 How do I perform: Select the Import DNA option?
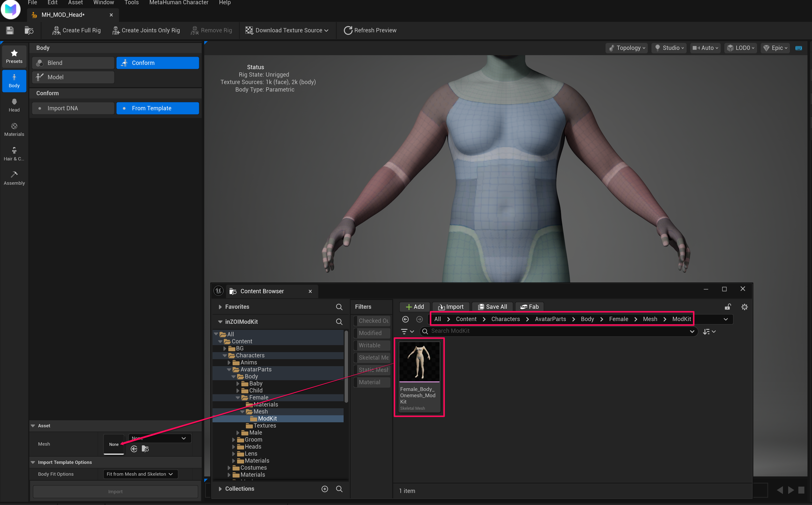(73, 108)
